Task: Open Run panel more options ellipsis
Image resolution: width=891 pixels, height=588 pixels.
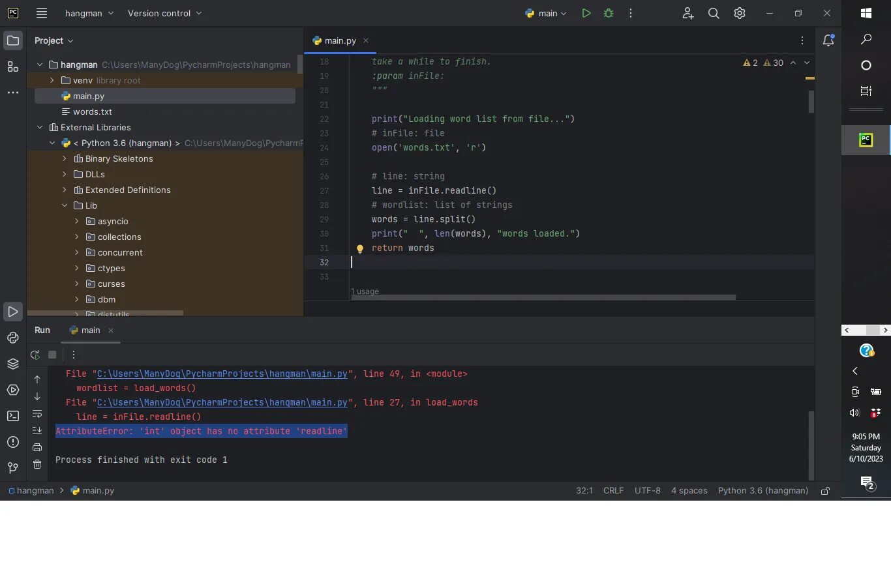Action: [74, 355]
